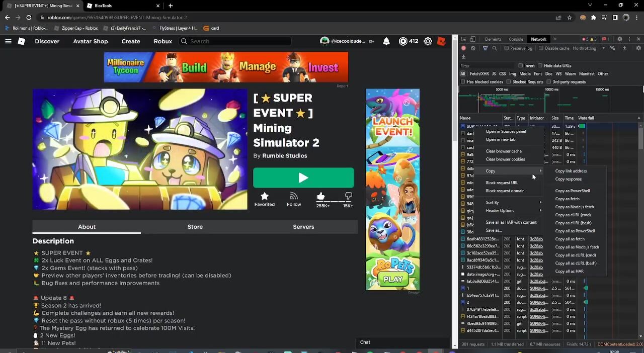Image resolution: width=644 pixels, height=353 pixels.
Task: Open DevTools main settings gear
Action: [x=620, y=39]
